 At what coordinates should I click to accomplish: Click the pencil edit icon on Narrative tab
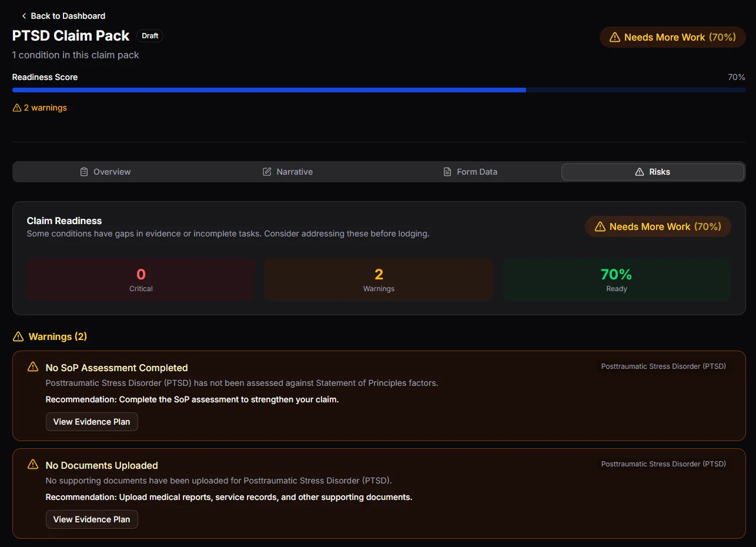[267, 172]
